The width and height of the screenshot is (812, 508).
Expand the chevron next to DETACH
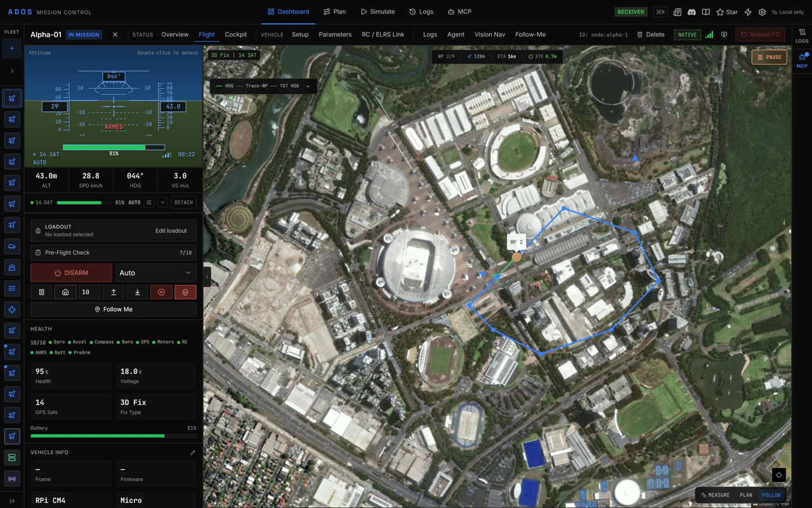tap(162, 203)
